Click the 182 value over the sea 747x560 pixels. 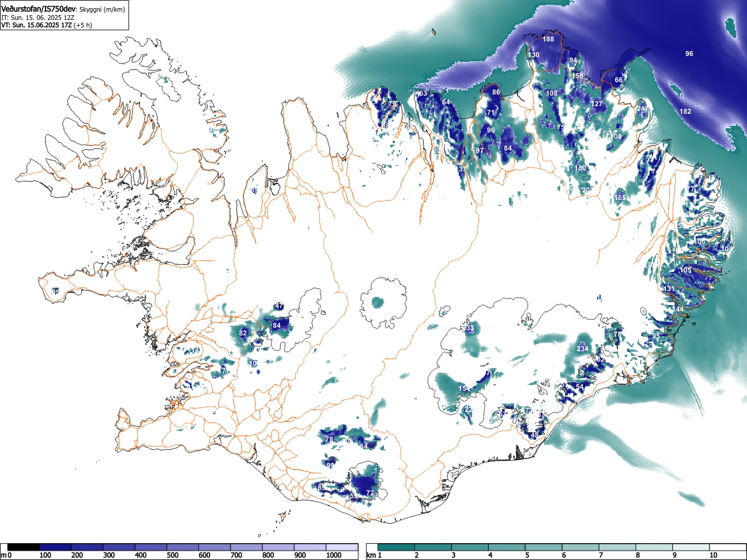(685, 111)
